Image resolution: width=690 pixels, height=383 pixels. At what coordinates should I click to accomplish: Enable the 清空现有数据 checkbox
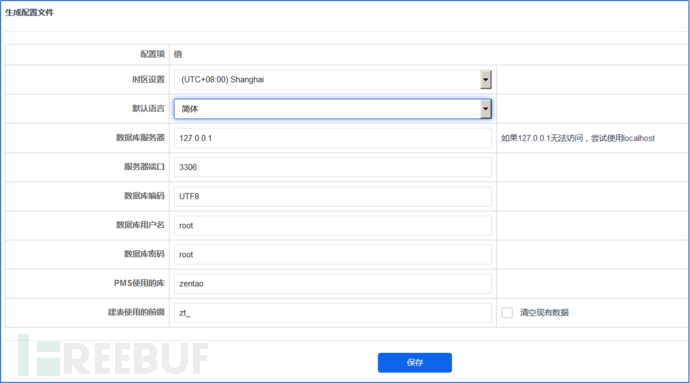pos(507,313)
